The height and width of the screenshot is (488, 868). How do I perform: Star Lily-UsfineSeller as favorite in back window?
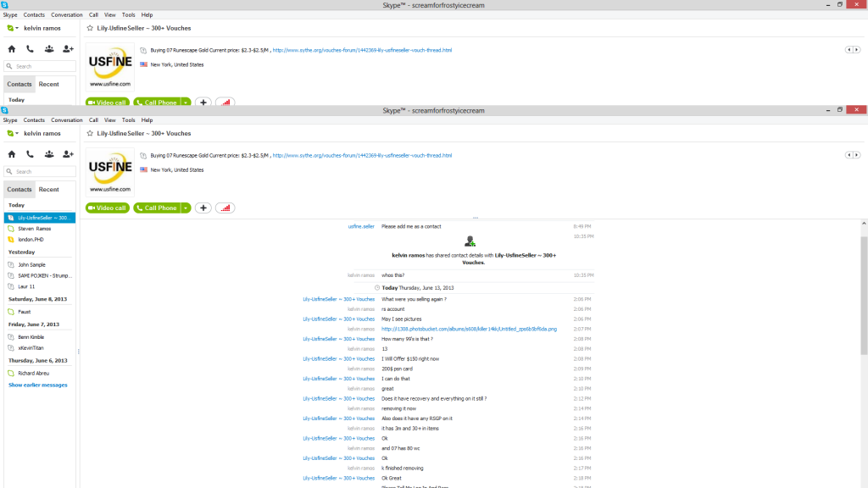tap(90, 28)
